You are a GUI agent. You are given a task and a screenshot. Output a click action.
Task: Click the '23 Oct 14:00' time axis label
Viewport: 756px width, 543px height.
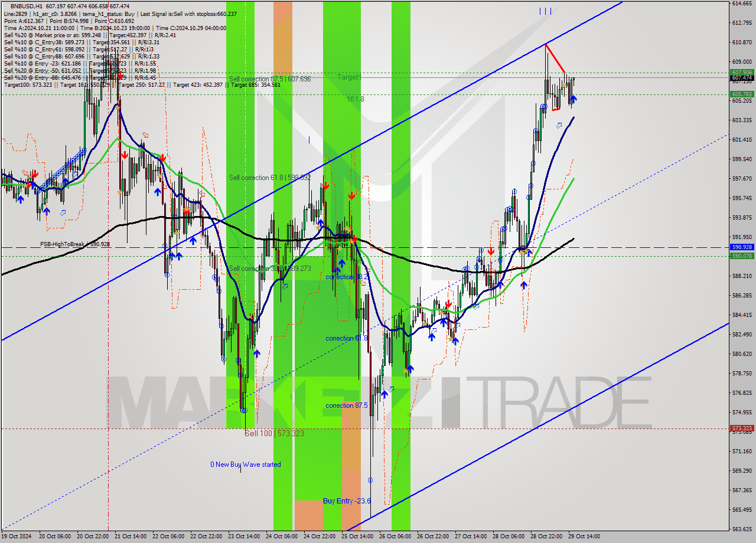coord(245,537)
